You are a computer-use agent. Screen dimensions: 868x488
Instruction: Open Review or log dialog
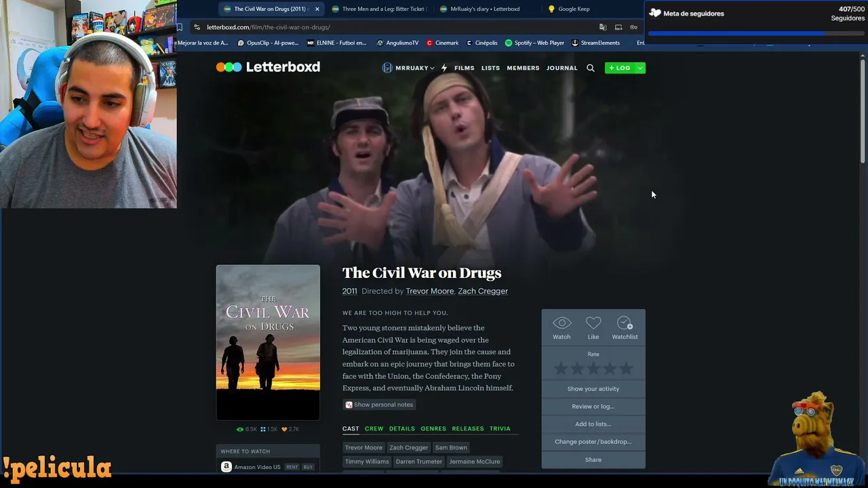point(593,407)
